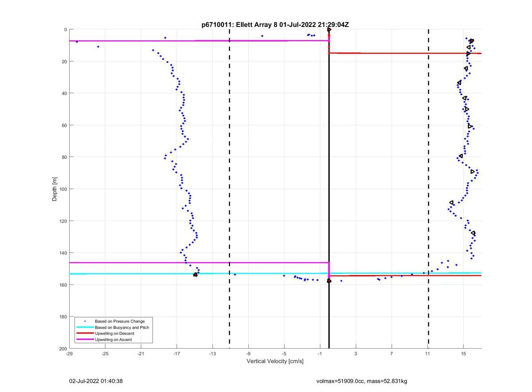
Task: Click the triangle marker near 33 m on ascent curve
Action: pyautogui.click(x=459, y=83)
